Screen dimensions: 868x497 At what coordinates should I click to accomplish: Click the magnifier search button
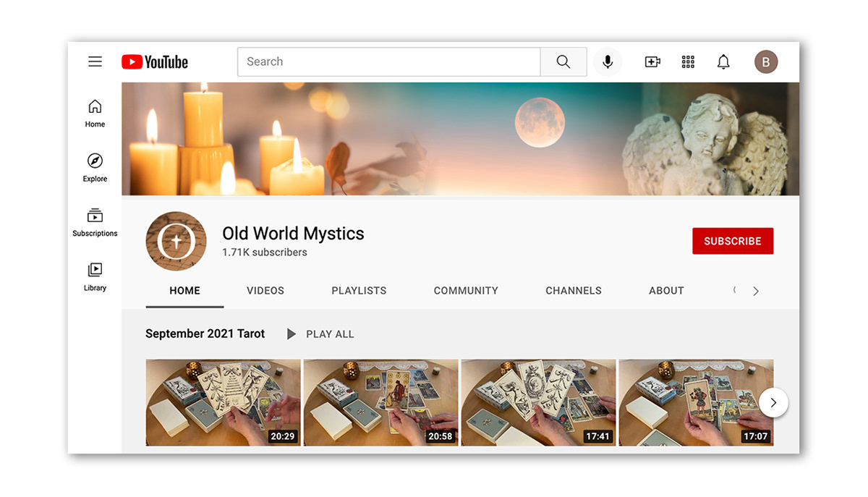click(563, 62)
